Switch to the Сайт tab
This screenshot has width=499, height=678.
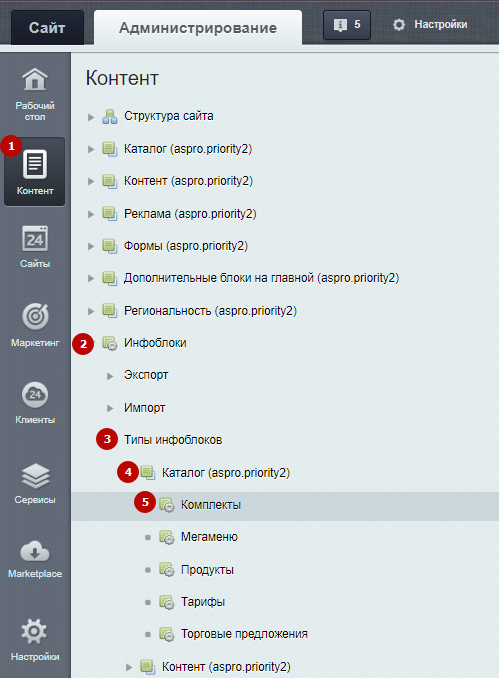[47, 28]
